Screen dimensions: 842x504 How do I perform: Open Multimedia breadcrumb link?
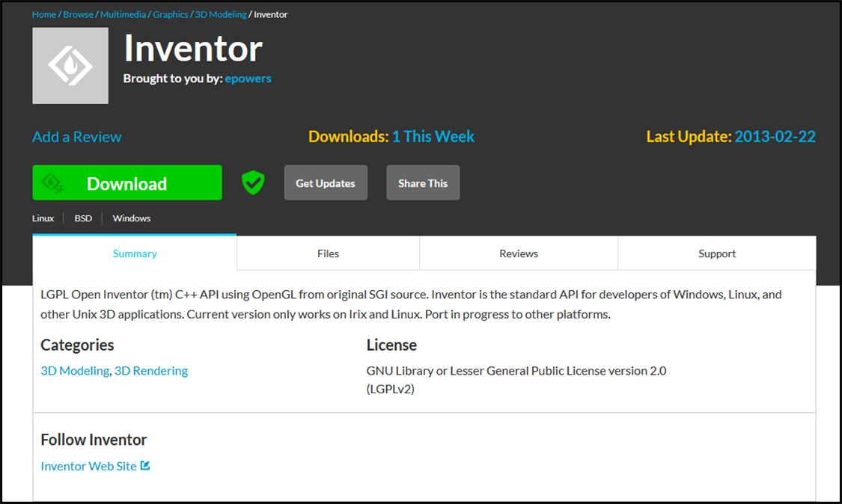coord(123,14)
